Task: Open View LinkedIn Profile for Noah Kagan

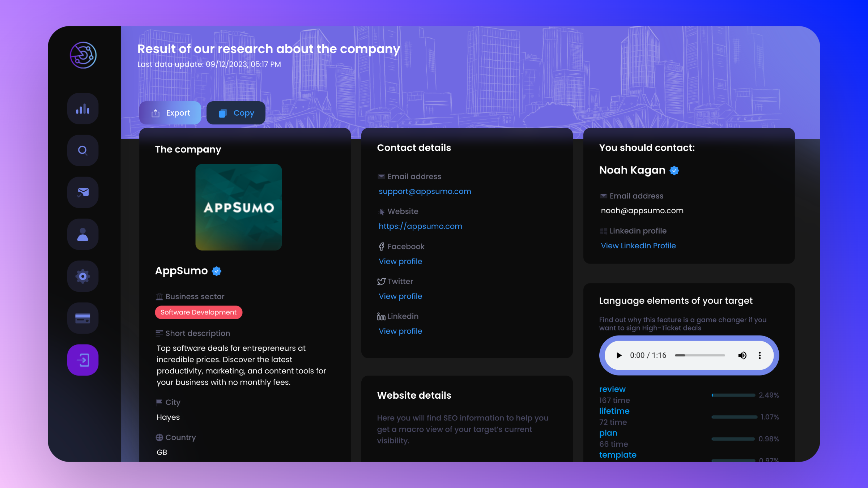Action: click(x=638, y=246)
